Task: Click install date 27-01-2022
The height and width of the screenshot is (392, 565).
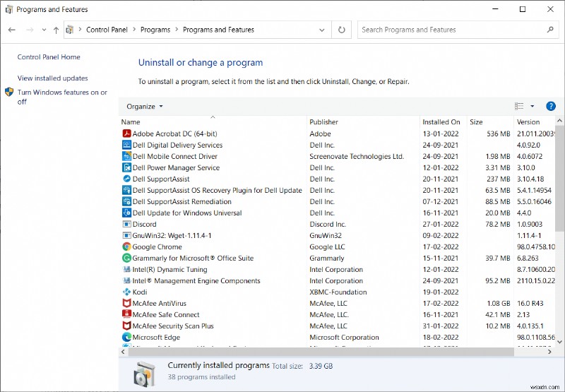Action: coord(441,224)
